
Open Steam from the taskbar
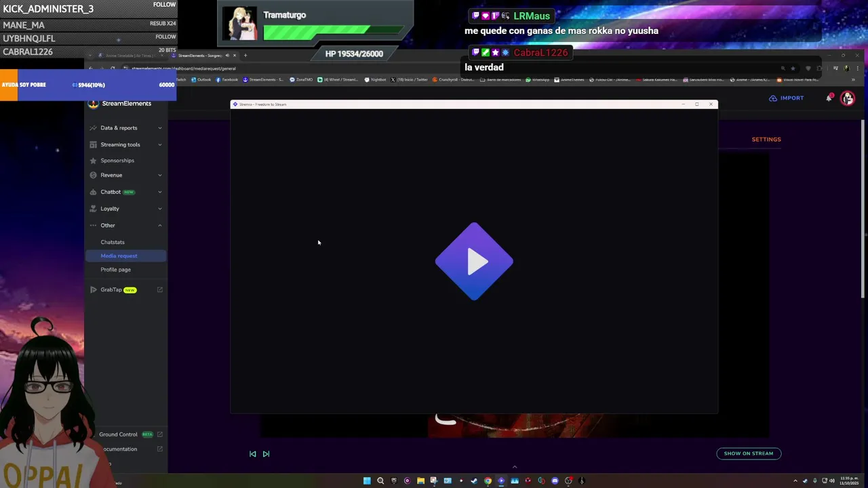pyautogui.click(x=474, y=481)
